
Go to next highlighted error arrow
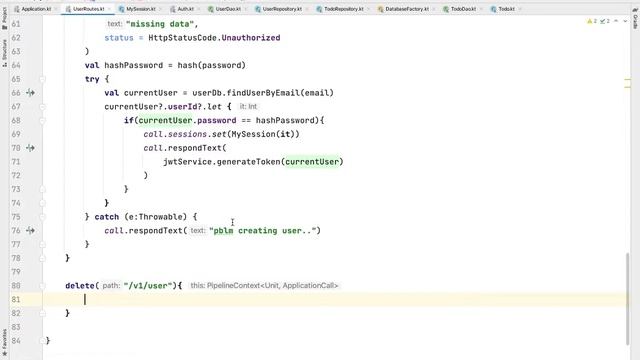point(625,21)
